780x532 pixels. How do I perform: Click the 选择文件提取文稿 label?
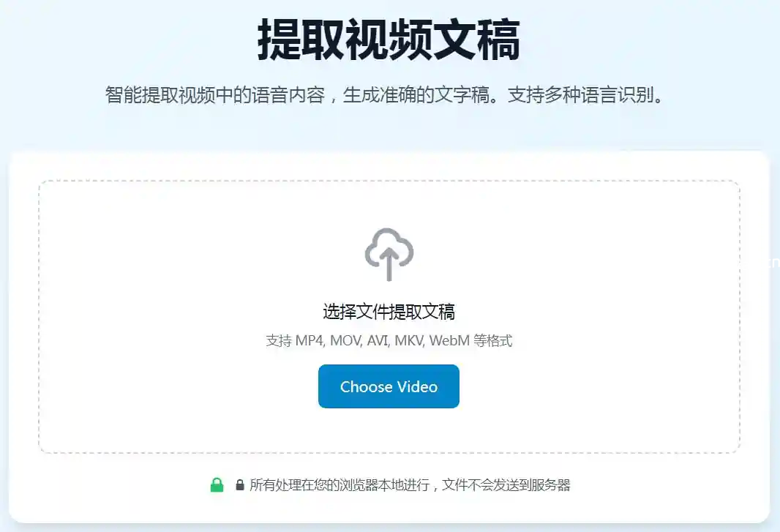click(x=389, y=312)
